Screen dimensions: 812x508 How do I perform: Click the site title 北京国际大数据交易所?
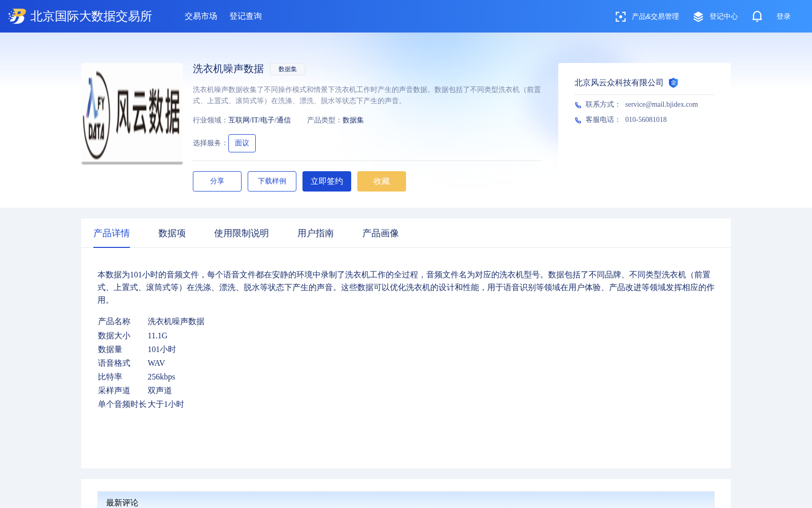[x=91, y=16]
